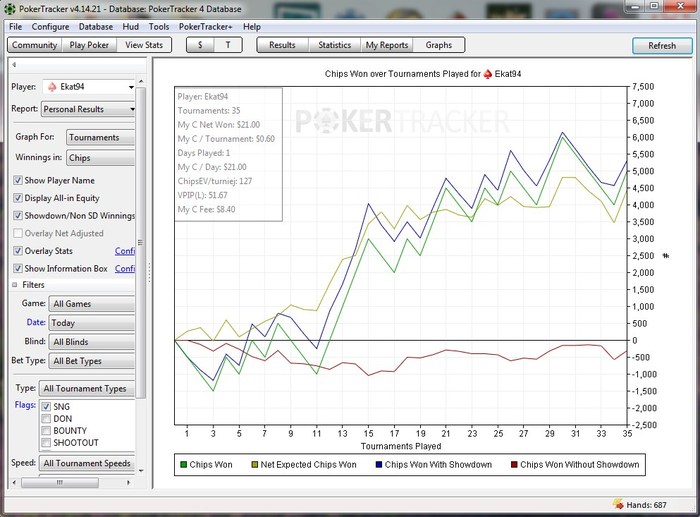Enable the DON flag checkbox
Viewport: 700px width, 517px height.
coord(46,419)
